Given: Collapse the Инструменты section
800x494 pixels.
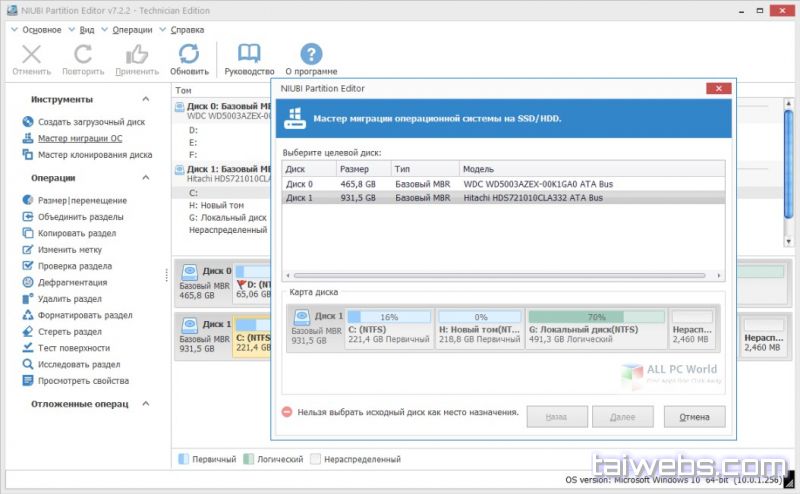Looking at the screenshot, I should pyautogui.click(x=145, y=99).
